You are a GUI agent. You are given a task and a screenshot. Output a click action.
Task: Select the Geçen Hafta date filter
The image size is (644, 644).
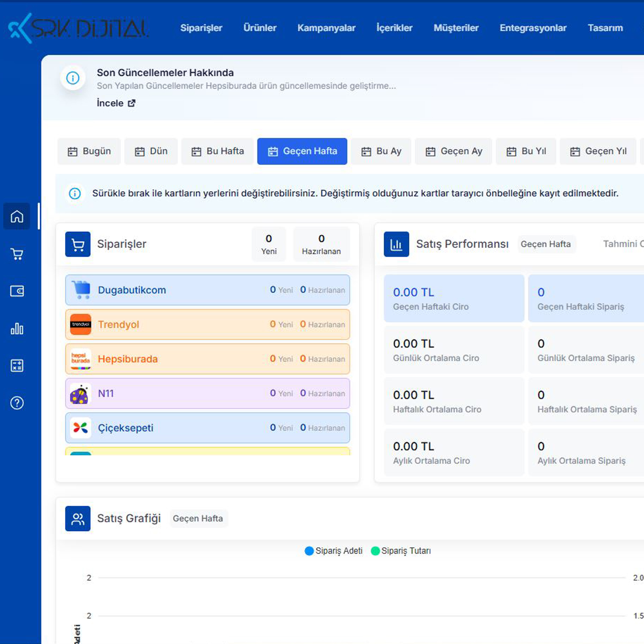coord(302,151)
